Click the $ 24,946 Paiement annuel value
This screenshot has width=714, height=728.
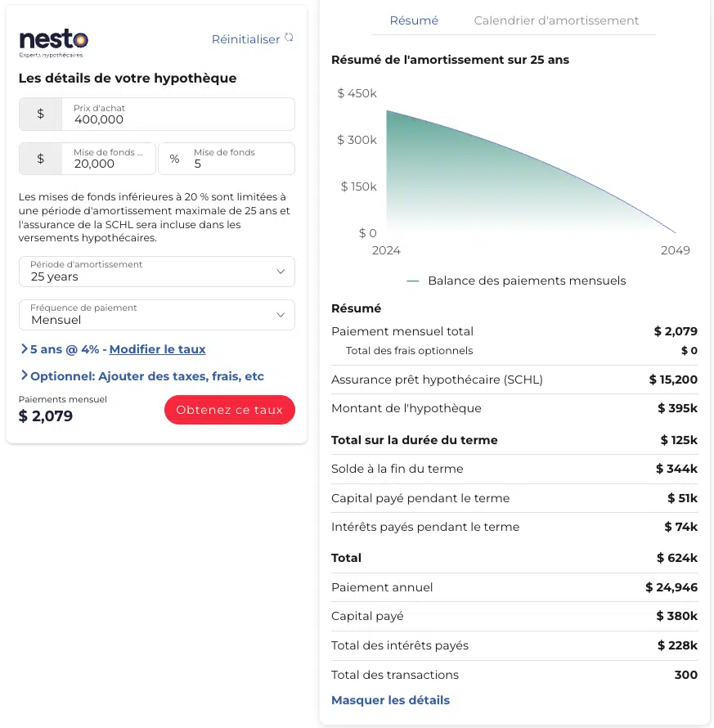click(x=671, y=587)
